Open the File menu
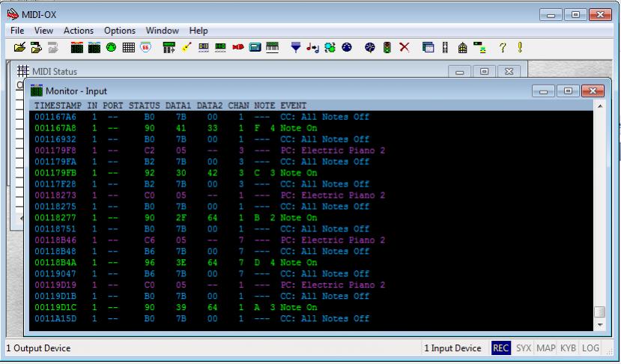The height and width of the screenshot is (364, 621). (17, 31)
